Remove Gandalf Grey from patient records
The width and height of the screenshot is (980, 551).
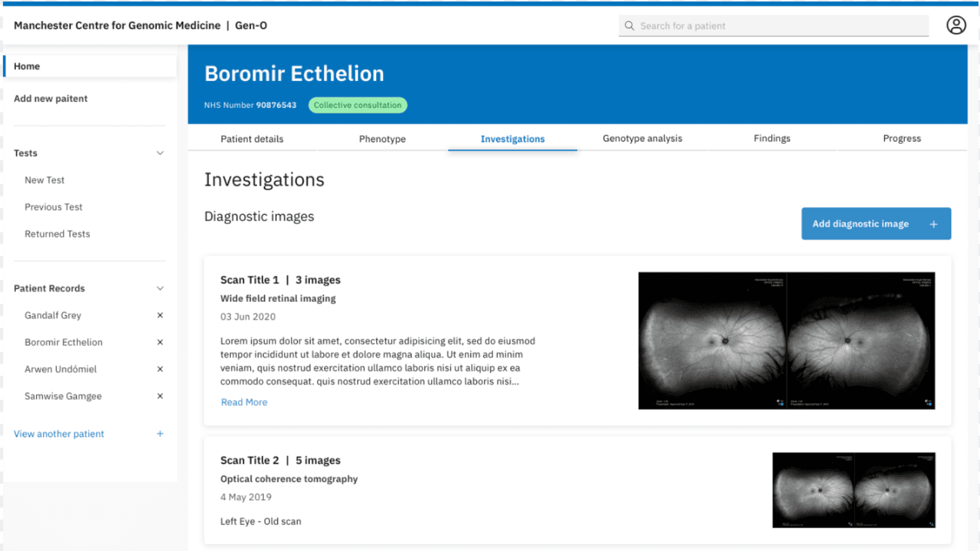tap(160, 315)
